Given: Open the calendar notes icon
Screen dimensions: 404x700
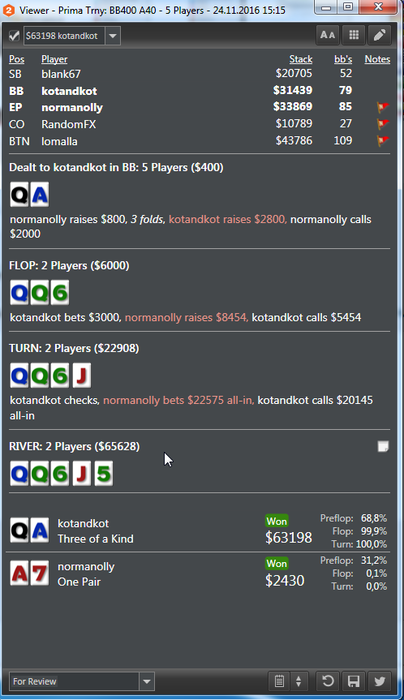Looking at the screenshot, I should pos(279,681).
